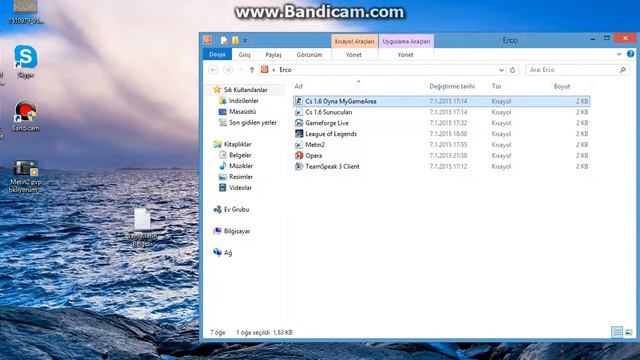The image size is (640, 360).
Task: Click the Kısayol Araçları contextual tab header
Action: pyautogui.click(x=354, y=41)
